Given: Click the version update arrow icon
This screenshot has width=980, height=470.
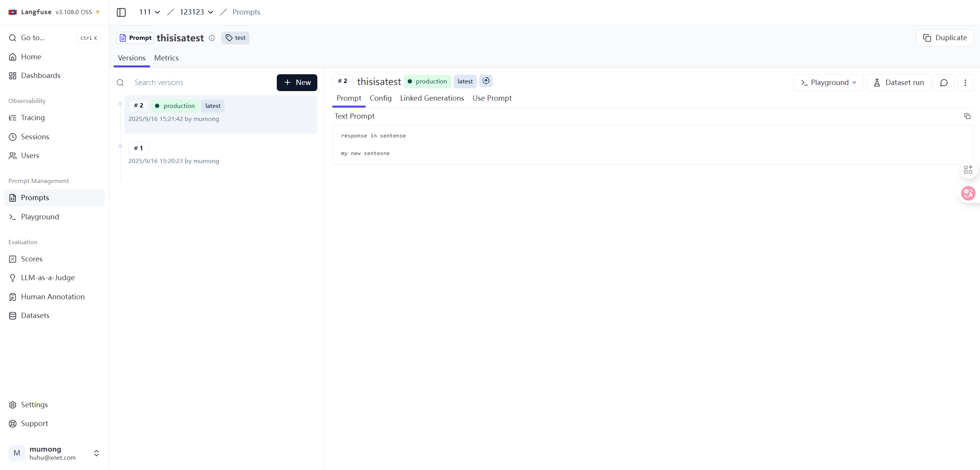Looking at the screenshot, I should pyautogui.click(x=98, y=12).
